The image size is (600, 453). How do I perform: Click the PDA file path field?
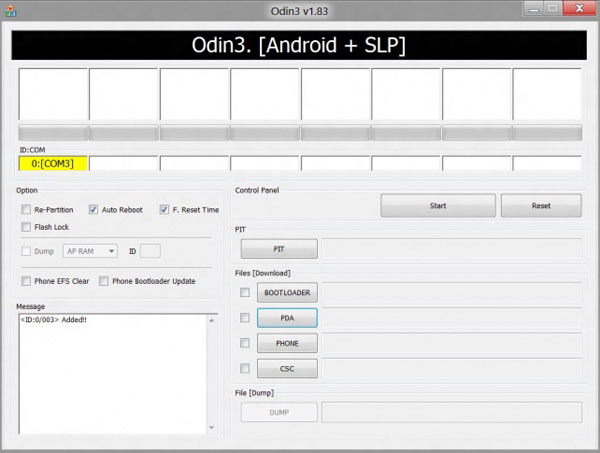point(452,318)
